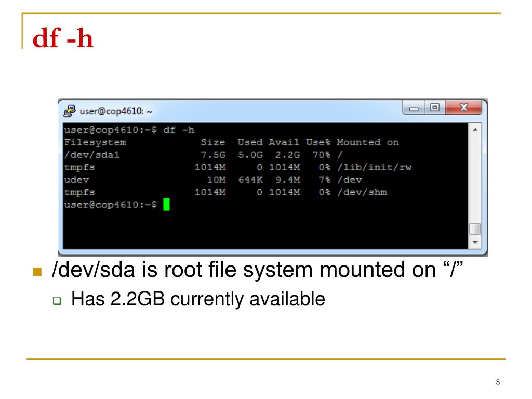This screenshot has width=532, height=399.
Task: Click the 'udev' filesystem entry
Action: pos(76,180)
